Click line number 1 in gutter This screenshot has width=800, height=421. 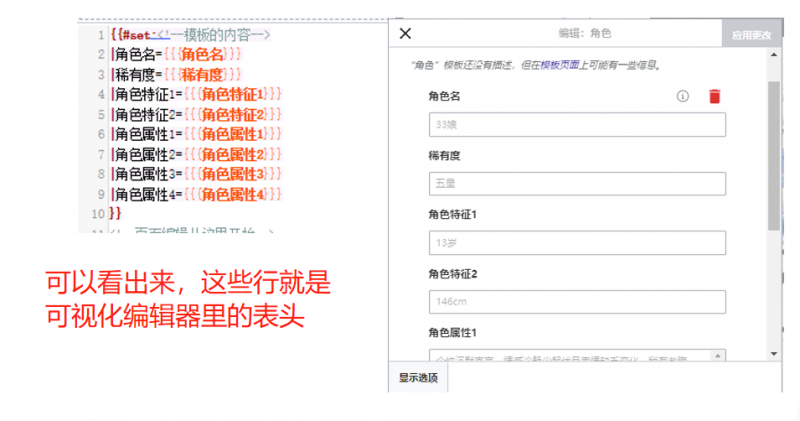101,35
